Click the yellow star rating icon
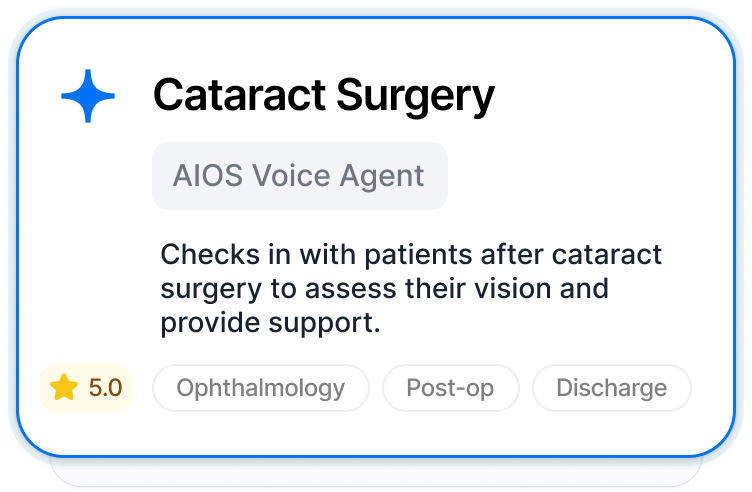The width and height of the screenshot is (752, 492). [64, 388]
